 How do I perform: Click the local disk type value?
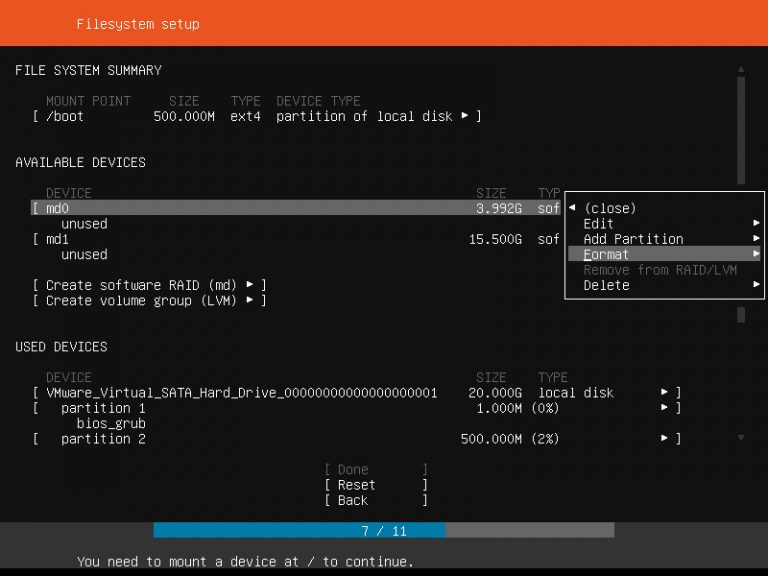pyautogui.click(x=576, y=393)
